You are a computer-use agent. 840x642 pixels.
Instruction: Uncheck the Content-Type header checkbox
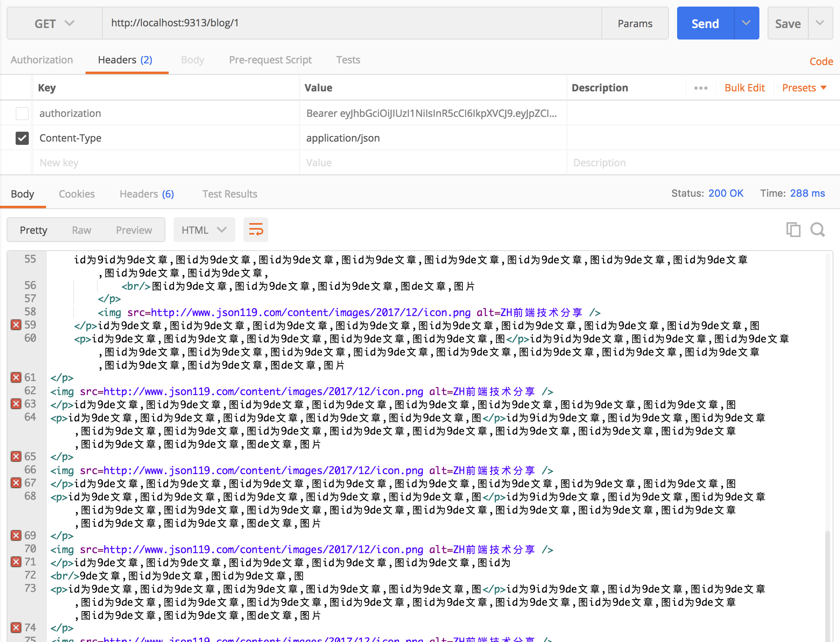pos(22,138)
